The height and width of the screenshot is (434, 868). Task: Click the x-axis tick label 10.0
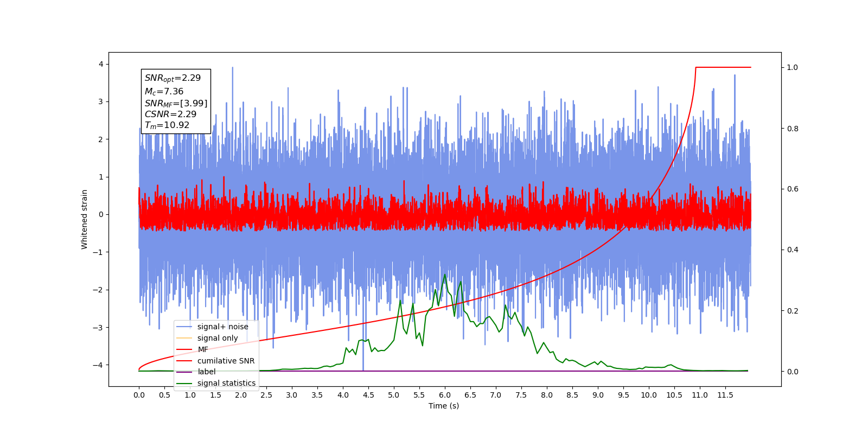649,395
